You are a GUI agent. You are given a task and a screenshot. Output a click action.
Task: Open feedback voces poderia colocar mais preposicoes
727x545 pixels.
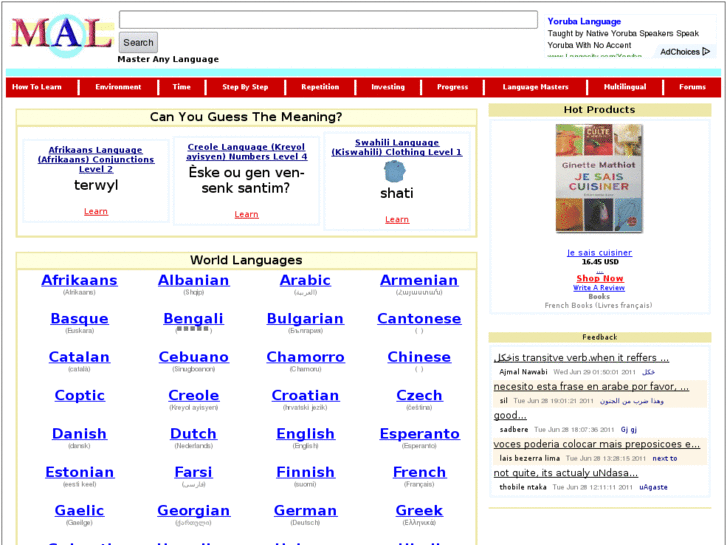coord(597,444)
